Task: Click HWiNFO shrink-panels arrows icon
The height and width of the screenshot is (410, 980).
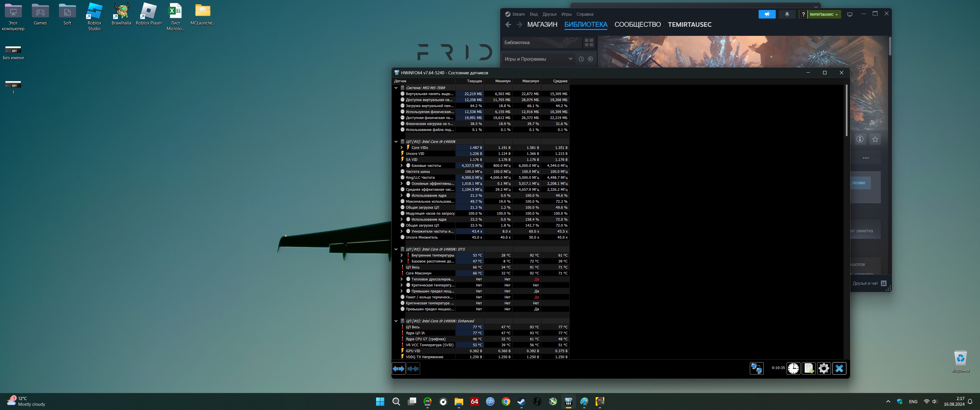Action: pyautogui.click(x=413, y=368)
